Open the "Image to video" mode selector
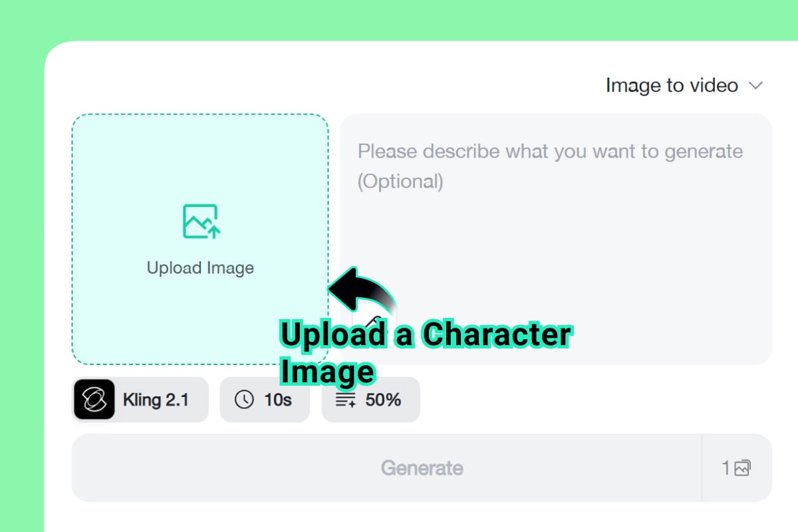The height and width of the screenshot is (532, 798). tap(672, 85)
